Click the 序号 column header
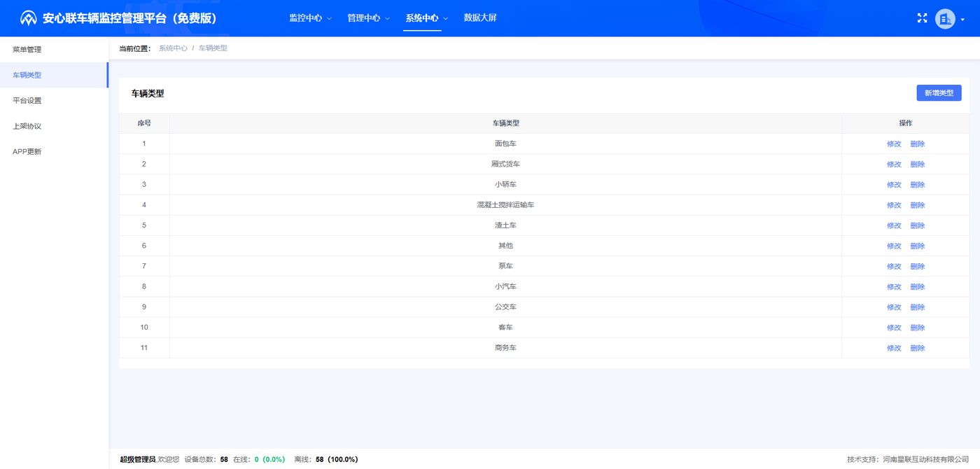The image size is (980, 469). pos(144,123)
